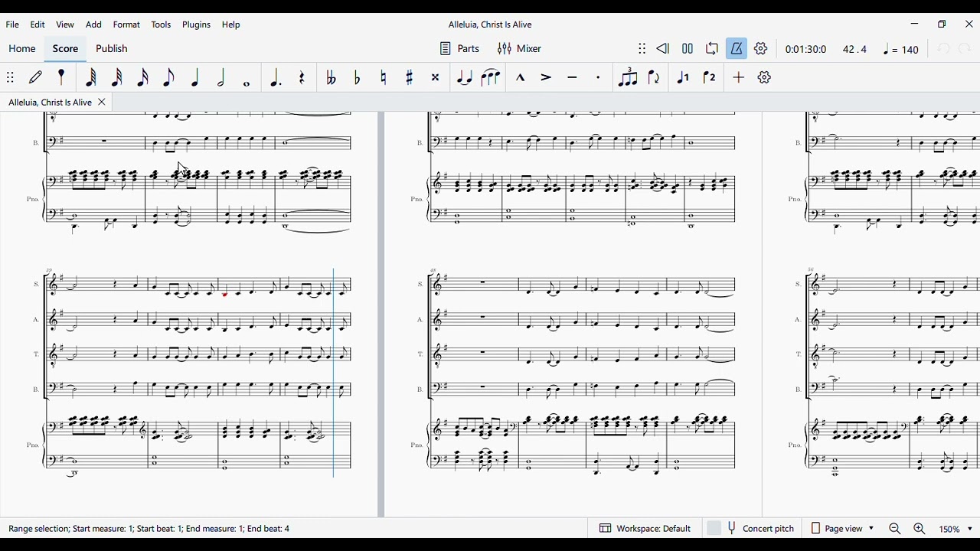Zoom in on the score
Image resolution: width=980 pixels, height=551 pixels.
click(x=920, y=530)
